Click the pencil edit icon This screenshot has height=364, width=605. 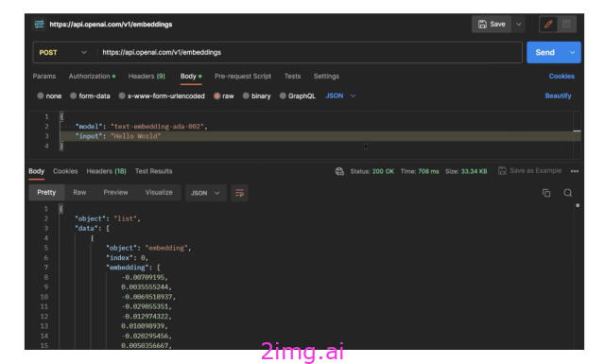548,25
